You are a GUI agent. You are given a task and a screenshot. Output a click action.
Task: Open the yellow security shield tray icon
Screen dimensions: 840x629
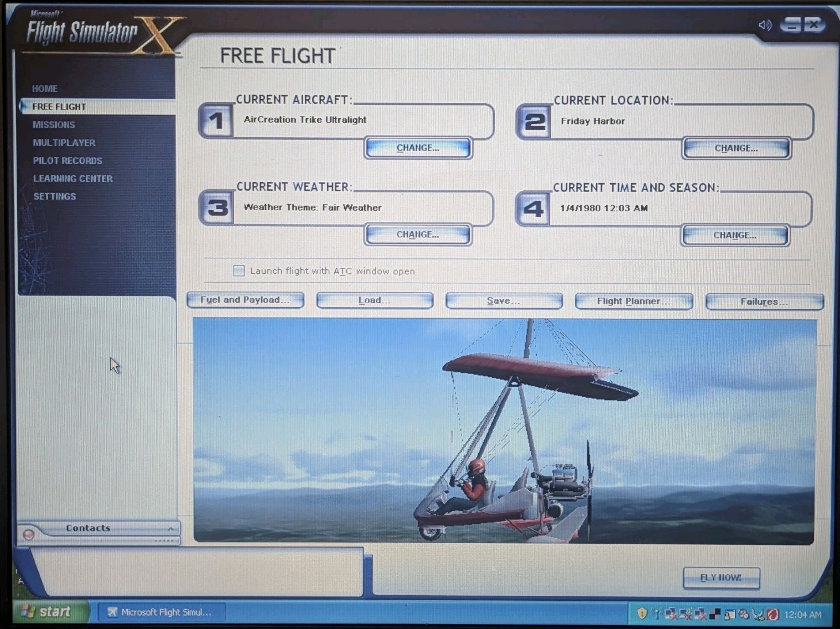[x=642, y=614]
